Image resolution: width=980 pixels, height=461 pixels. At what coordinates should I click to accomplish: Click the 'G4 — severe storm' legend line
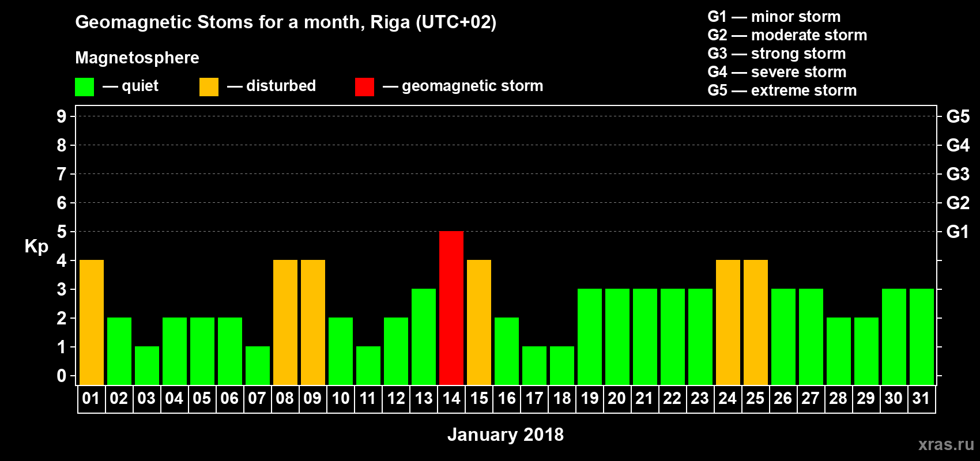[777, 72]
